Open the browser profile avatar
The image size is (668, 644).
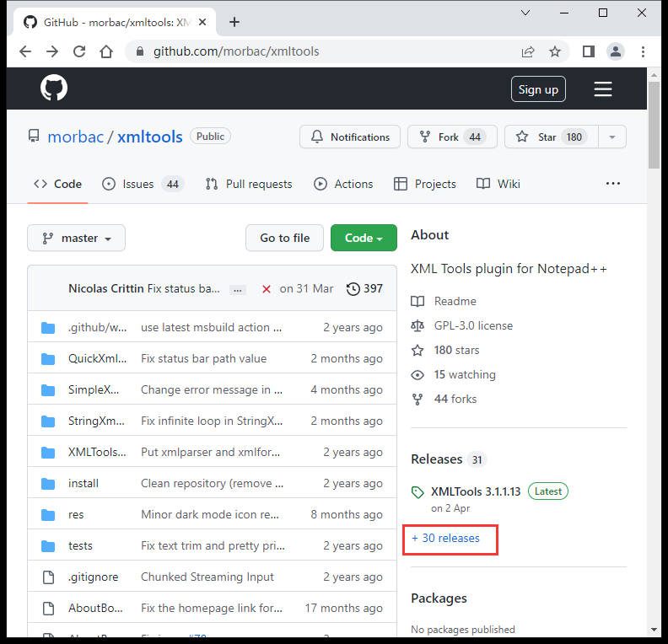pyautogui.click(x=615, y=51)
